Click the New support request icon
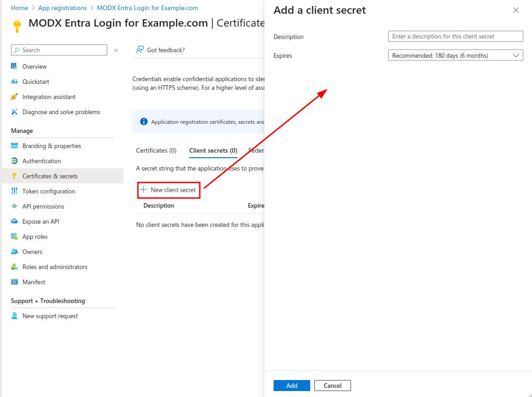This screenshot has height=397, width=532. [14, 315]
